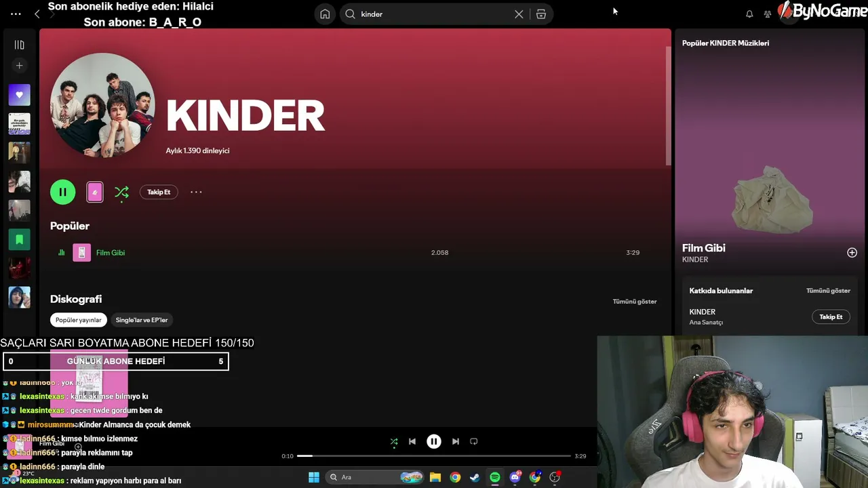The width and height of the screenshot is (868, 488).
Task: Click the KINDER artist profile photo
Action: point(102,105)
